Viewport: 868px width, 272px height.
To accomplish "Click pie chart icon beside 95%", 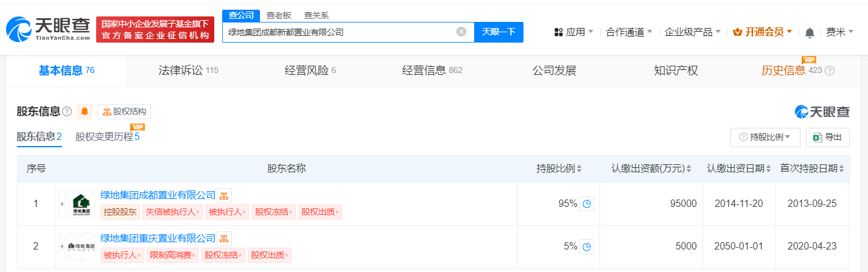I will (x=586, y=204).
